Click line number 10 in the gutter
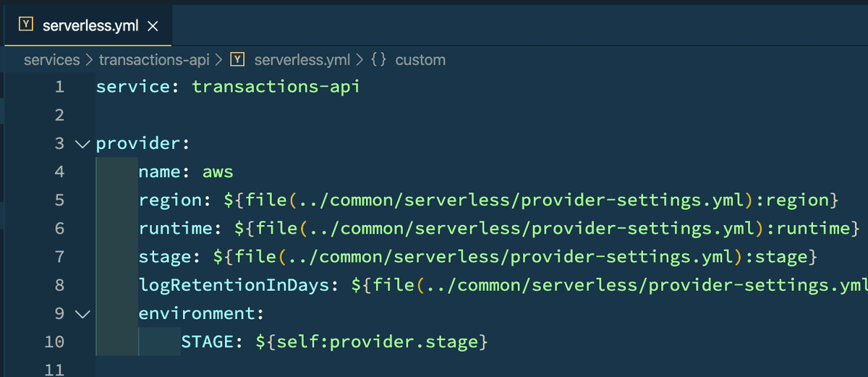This screenshot has height=377, width=868. 54,342
